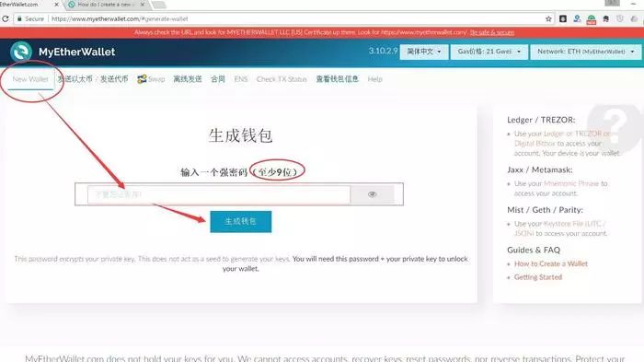
Task: Click the password input field
Action: [219, 194]
